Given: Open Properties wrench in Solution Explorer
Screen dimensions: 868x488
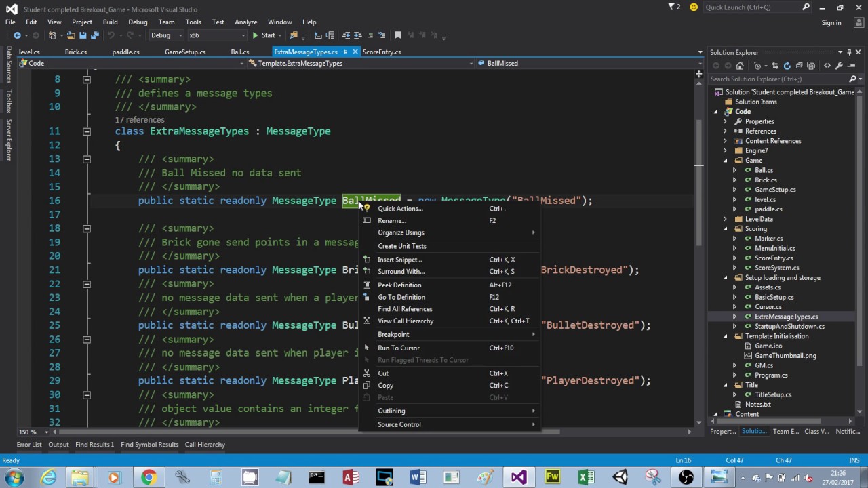Looking at the screenshot, I should coord(839,66).
